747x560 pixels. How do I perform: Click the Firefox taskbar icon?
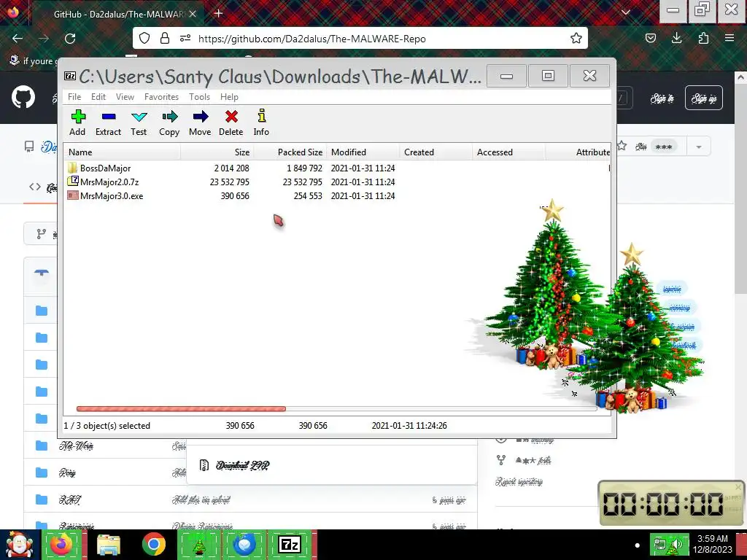coord(61,545)
